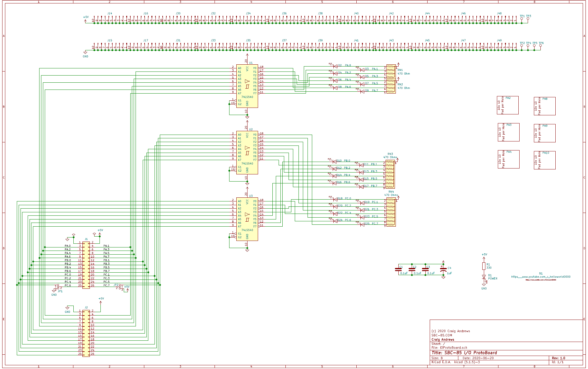This screenshot has width=588, height=369.
Task: Select the U2 74LS540 buffer symbol
Action: tap(247, 152)
